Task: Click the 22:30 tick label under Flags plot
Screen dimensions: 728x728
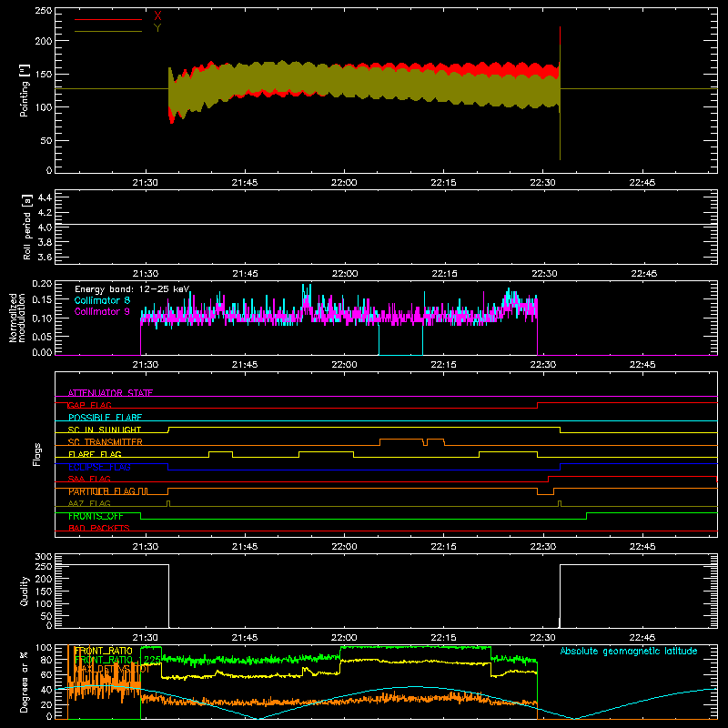Action: tap(542, 547)
